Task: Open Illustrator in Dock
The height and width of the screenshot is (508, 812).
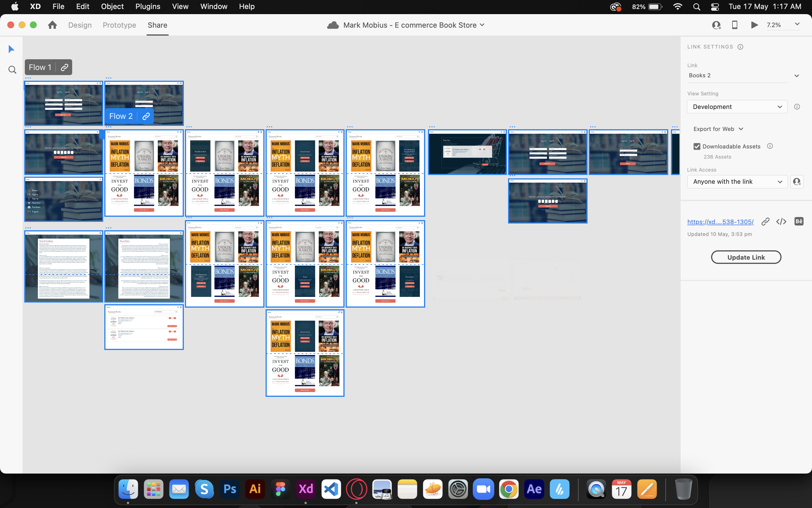Action: (255, 489)
